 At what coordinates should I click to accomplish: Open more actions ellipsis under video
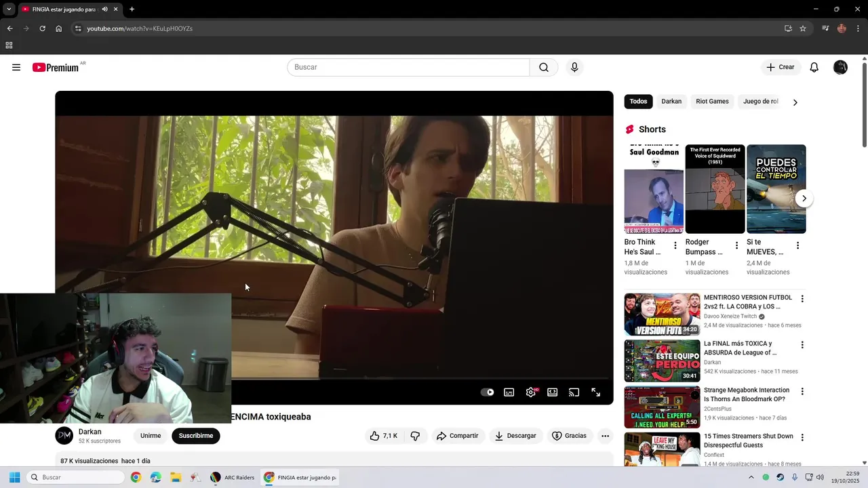coord(605,436)
